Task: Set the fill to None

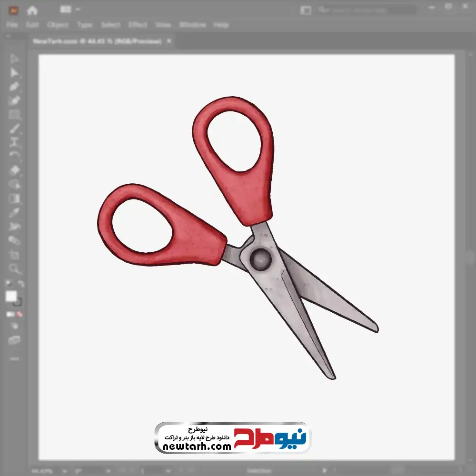Action: click(20, 314)
